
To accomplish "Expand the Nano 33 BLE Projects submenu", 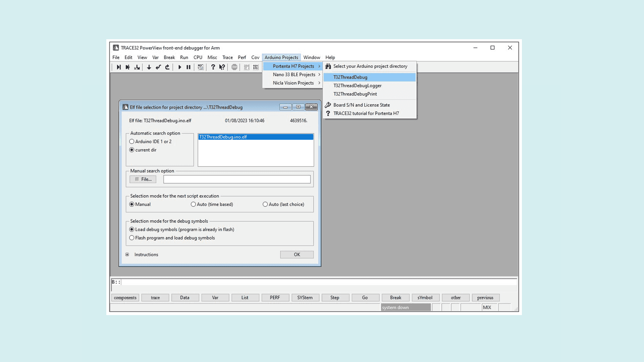I will [294, 74].
